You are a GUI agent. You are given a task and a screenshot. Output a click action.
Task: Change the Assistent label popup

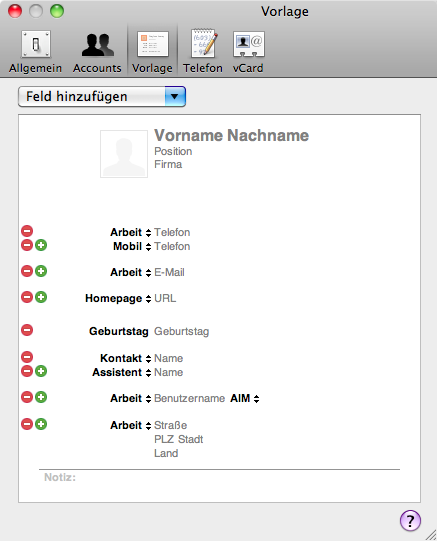click(122, 373)
